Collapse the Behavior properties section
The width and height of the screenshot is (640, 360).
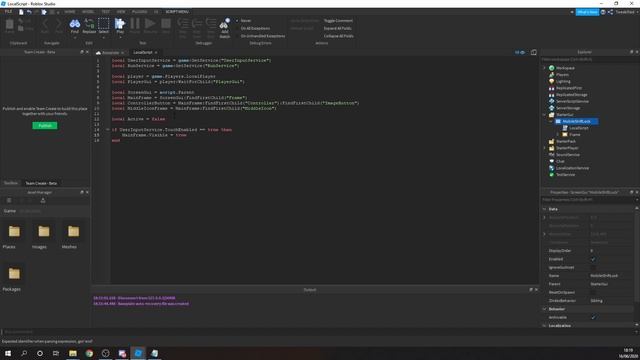[544, 309]
